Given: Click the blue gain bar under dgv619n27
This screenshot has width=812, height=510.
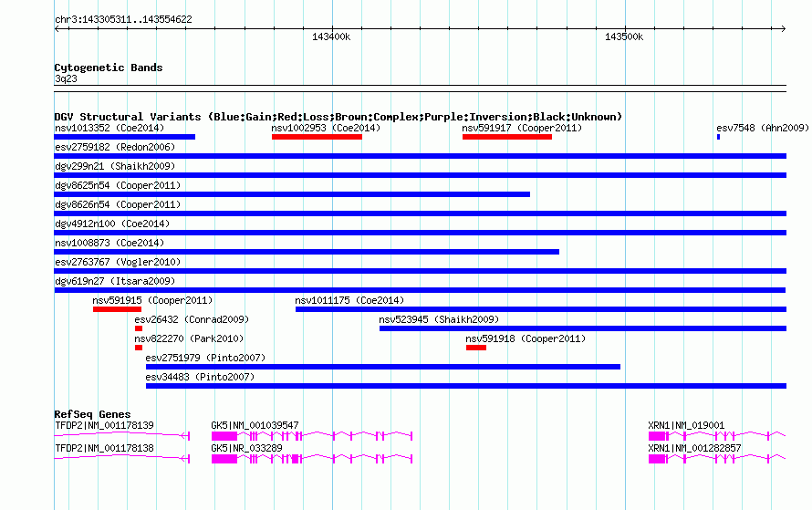Looking at the screenshot, I should pyautogui.click(x=420, y=290).
